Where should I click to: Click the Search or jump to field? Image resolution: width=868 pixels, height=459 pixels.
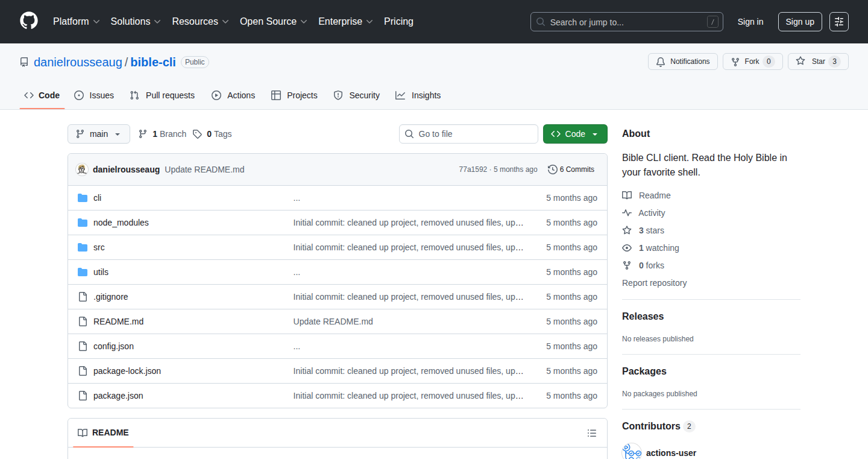point(627,22)
